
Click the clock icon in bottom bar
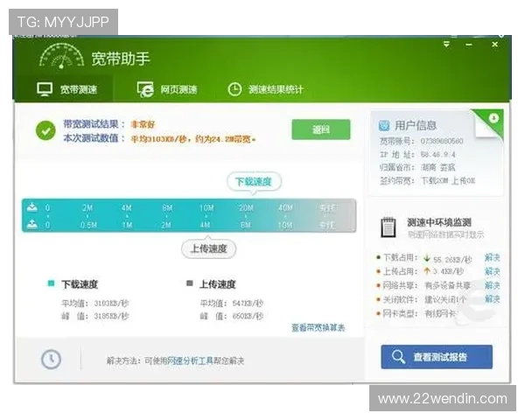pyautogui.click(x=51, y=360)
